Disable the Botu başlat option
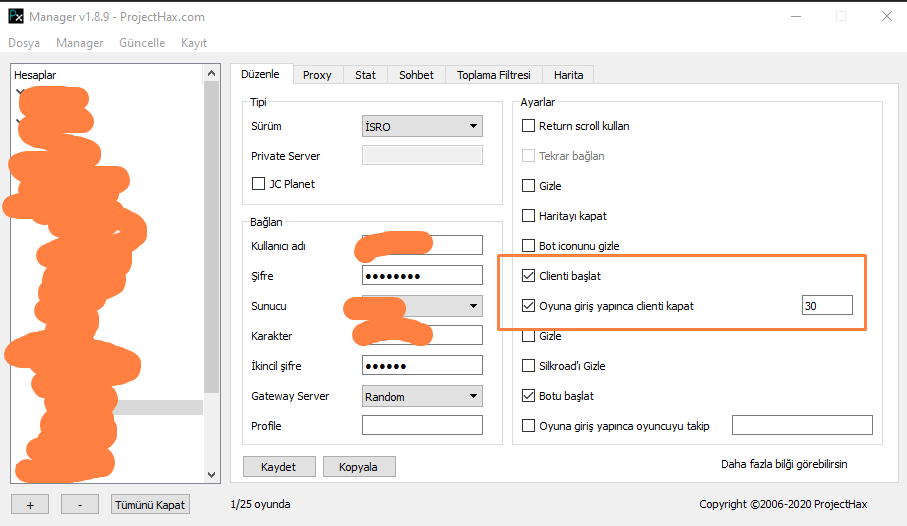 pyautogui.click(x=530, y=396)
